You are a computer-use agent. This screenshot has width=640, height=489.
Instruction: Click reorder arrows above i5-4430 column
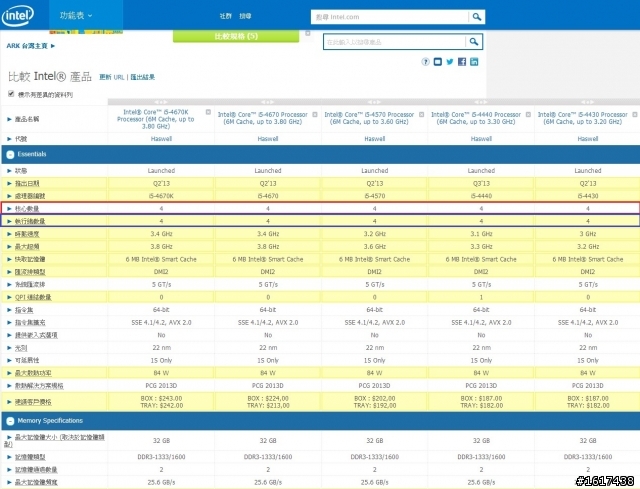coord(587,102)
